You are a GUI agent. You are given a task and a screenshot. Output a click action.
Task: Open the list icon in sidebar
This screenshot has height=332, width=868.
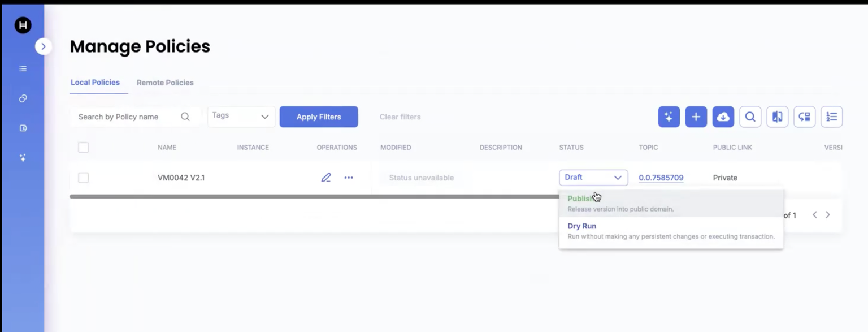tap(23, 69)
